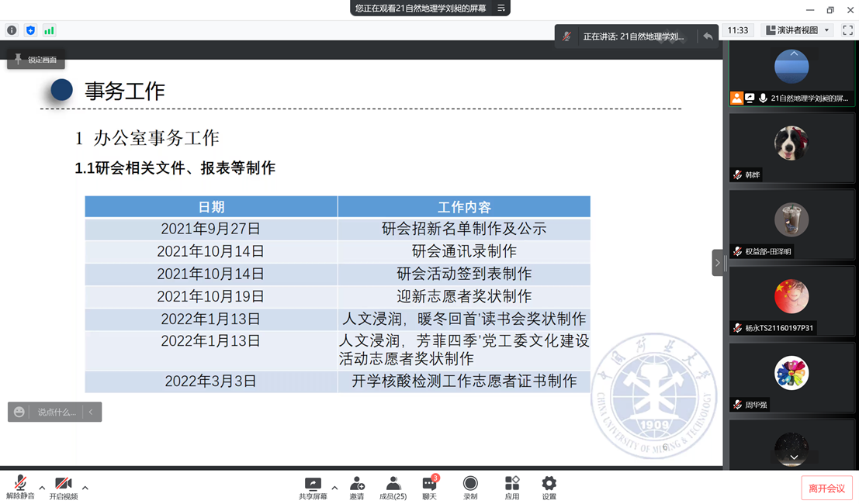859x504 pixels.
Task: Open the screen-share title bar menu
Action: 501,9
